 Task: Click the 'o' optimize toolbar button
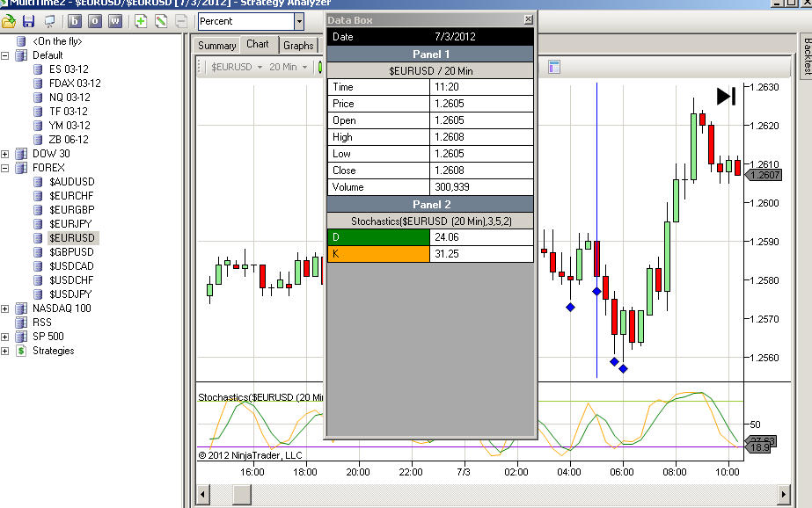(x=95, y=21)
